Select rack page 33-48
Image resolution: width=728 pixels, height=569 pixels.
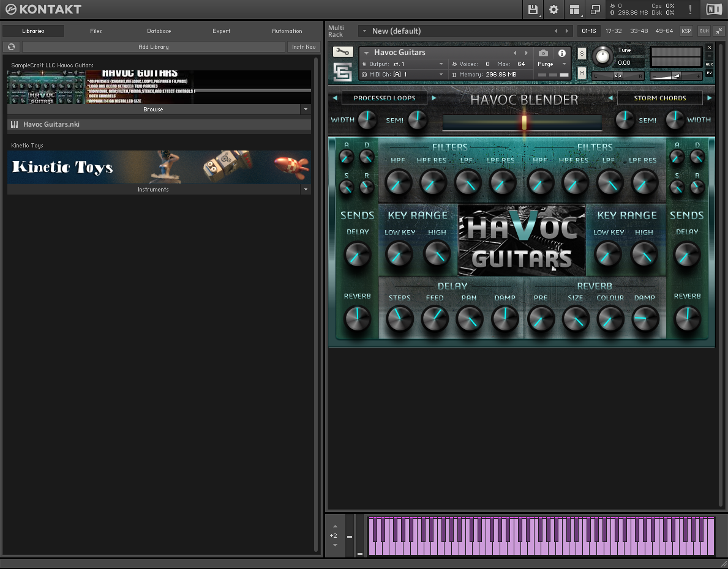click(x=639, y=31)
